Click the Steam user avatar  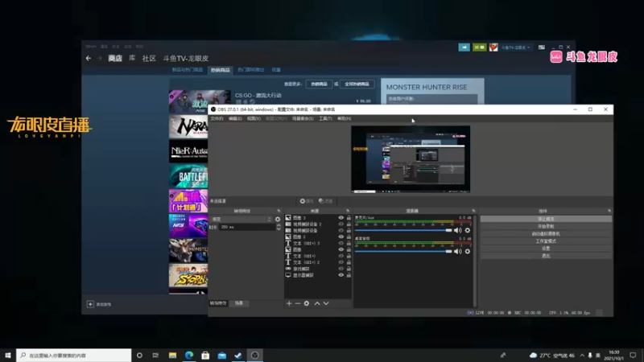coord(493,47)
